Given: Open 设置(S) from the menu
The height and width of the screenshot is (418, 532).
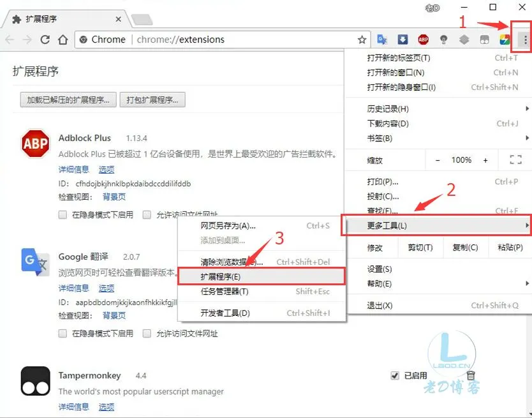Looking at the screenshot, I should [x=438, y=269].
